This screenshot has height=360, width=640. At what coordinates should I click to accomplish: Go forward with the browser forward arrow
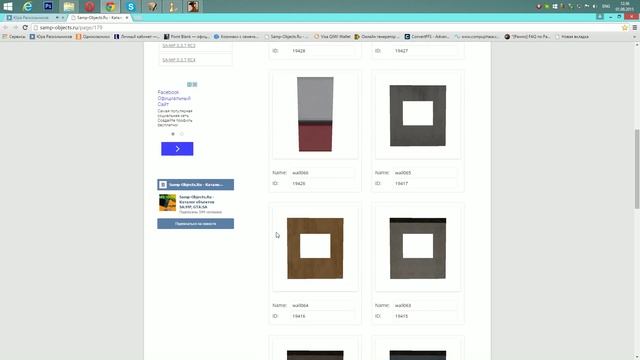point(15,27)
